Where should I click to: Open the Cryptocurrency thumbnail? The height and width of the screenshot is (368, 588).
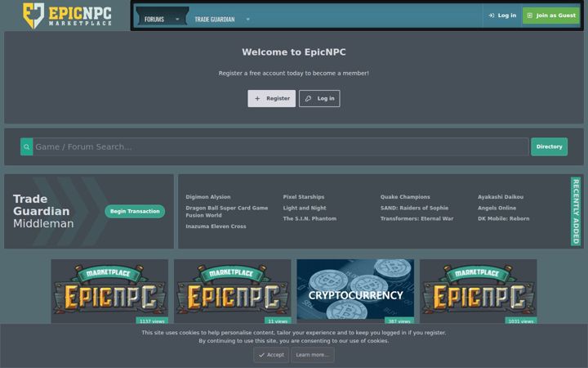355,291
